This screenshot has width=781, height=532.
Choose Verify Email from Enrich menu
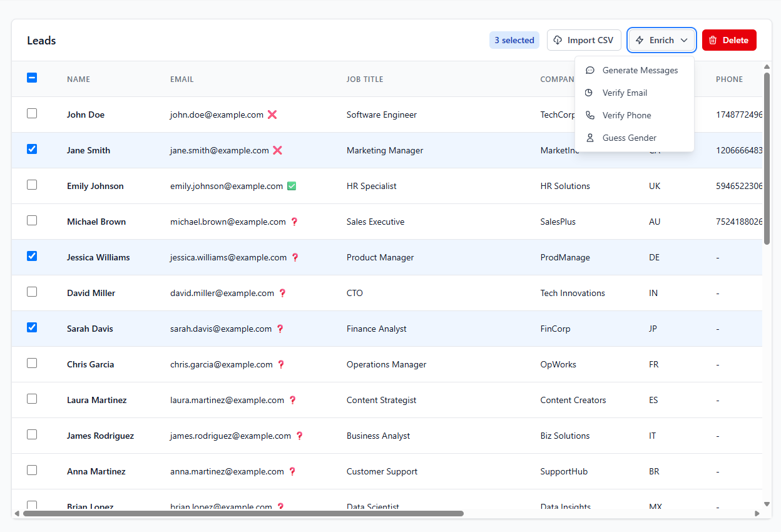point(635,93)
